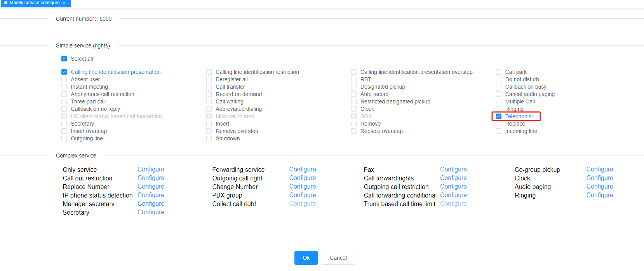Open Configure for Call forwarding conditional
The height and width of the screenshot is (271, 644).
pyautogui.click(x=453, y=195)
